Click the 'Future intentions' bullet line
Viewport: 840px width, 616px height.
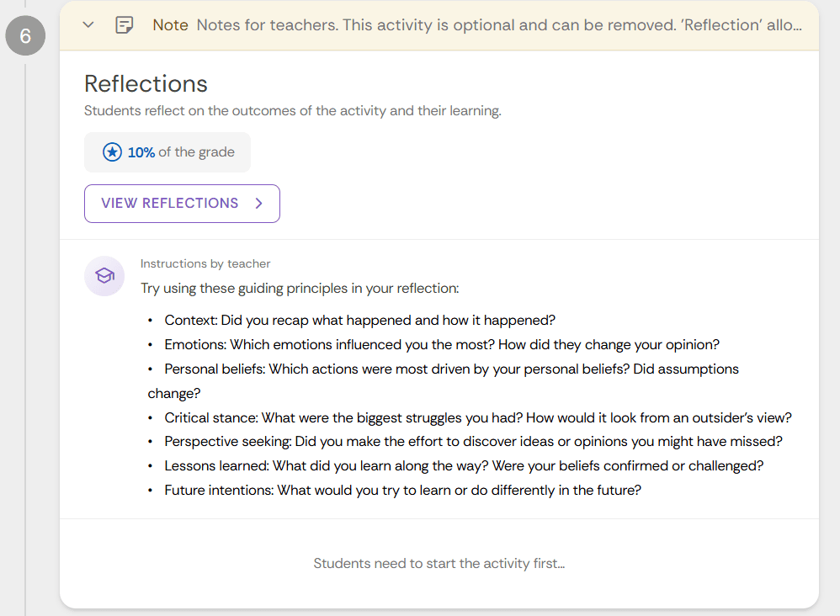pyautogui.click(x=402, y=491)
